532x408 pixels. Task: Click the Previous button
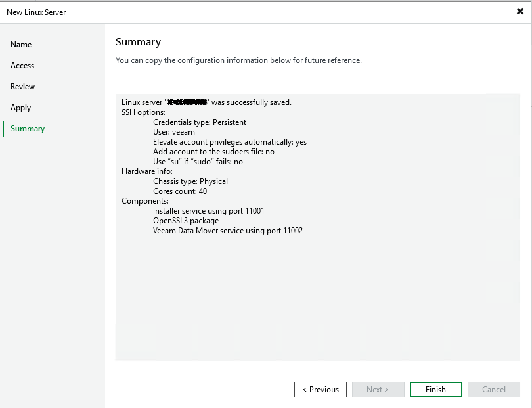point(321,390)
